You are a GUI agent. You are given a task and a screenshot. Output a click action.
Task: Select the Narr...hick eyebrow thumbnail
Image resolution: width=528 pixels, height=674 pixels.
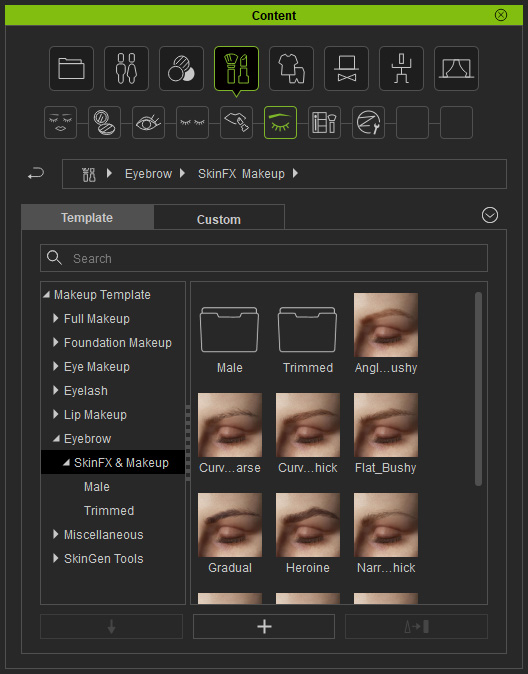click(x=386, y=525)
